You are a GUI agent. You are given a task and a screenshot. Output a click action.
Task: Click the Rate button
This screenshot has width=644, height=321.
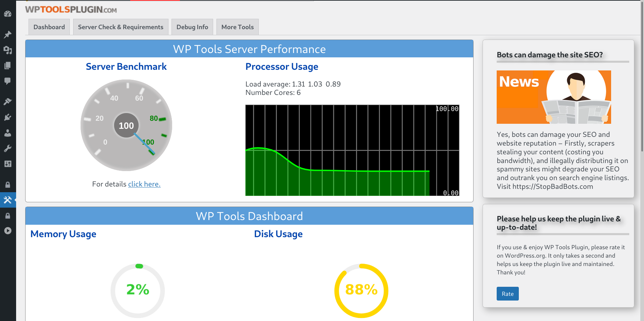(507, 293)
